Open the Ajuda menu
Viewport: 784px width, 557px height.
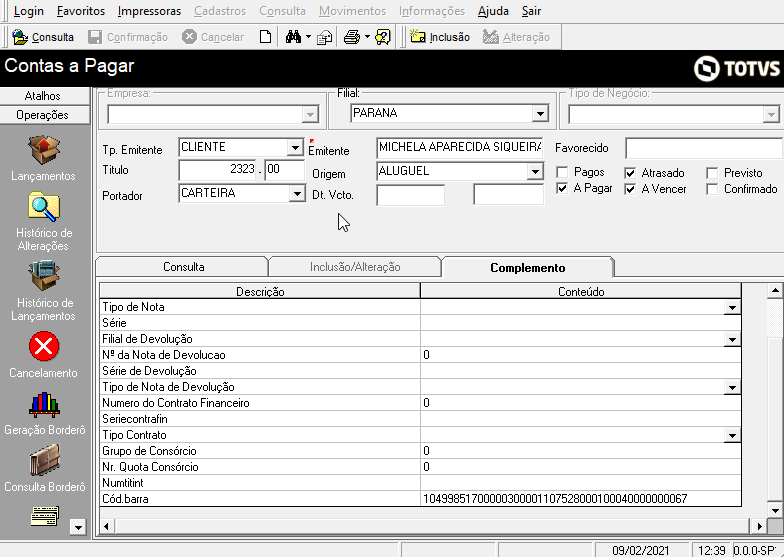click(x=493, y=11)
